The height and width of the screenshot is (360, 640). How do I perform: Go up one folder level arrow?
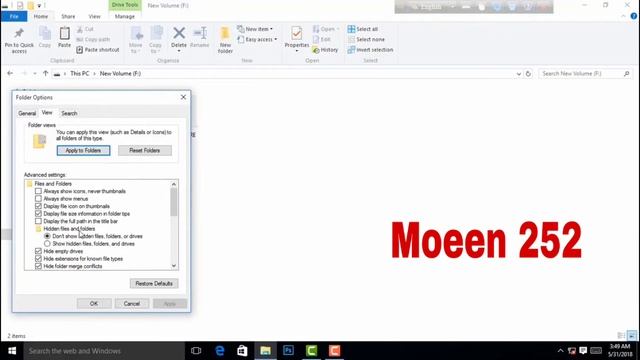pos(46,73)
